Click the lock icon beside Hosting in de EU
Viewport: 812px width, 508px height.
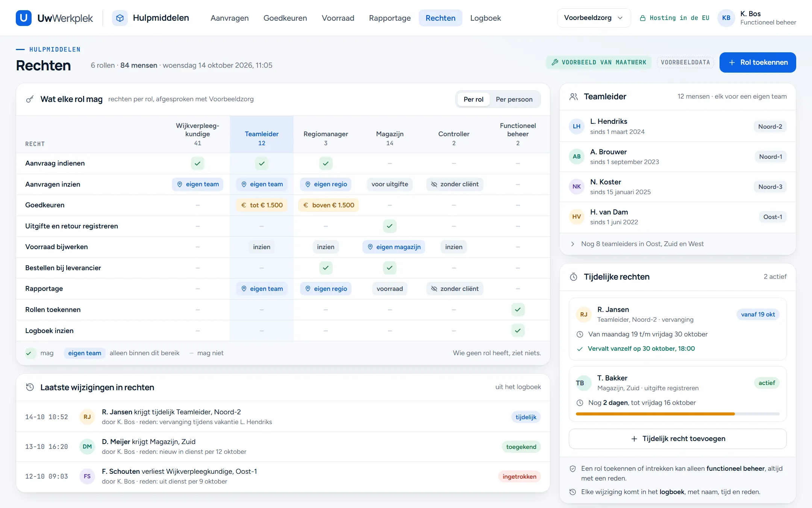[643, 18]
